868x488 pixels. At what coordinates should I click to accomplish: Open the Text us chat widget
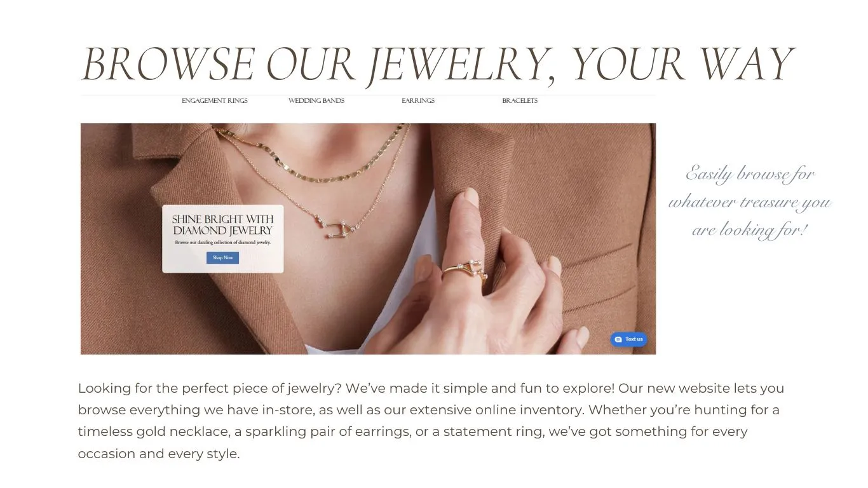(629, 339)
